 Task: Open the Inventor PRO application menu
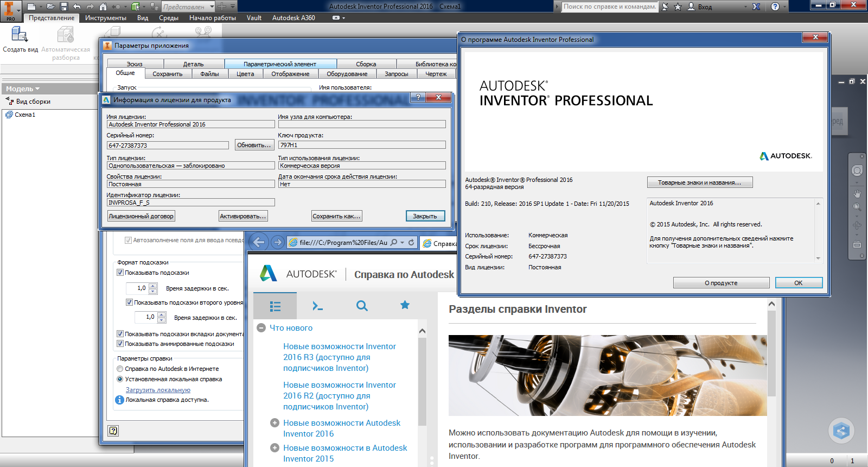pyautogui.click(x=10, y=10)
